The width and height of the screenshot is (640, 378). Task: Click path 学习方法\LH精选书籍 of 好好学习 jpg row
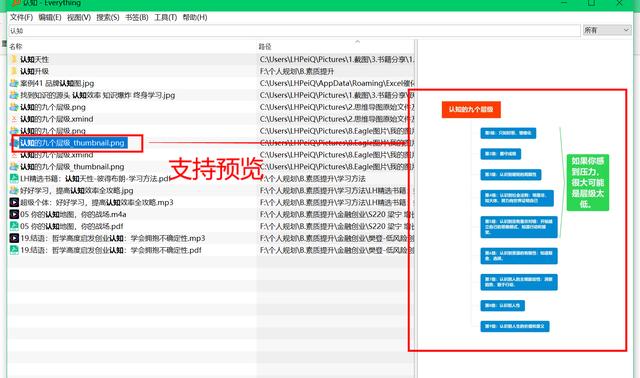(x=336, y=190)
